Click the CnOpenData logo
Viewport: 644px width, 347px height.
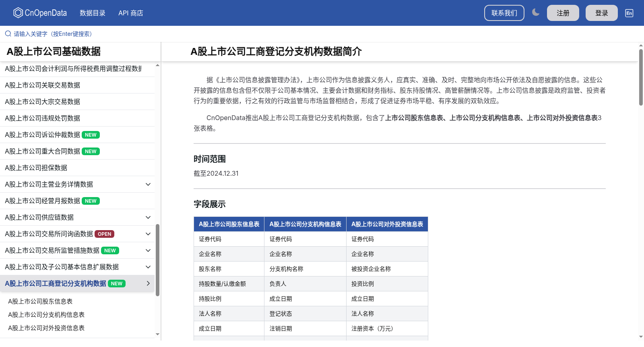pos(40,13)
